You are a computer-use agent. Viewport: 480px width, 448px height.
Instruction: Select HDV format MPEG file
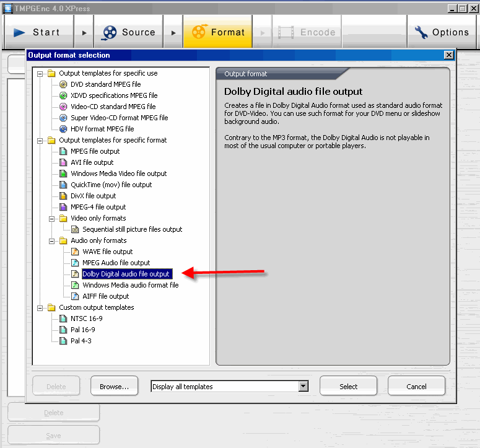(x=102, y=129)
